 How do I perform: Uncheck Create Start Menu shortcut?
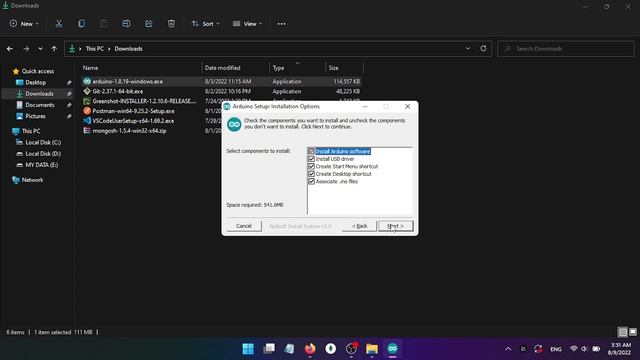[x=311, y=167]
